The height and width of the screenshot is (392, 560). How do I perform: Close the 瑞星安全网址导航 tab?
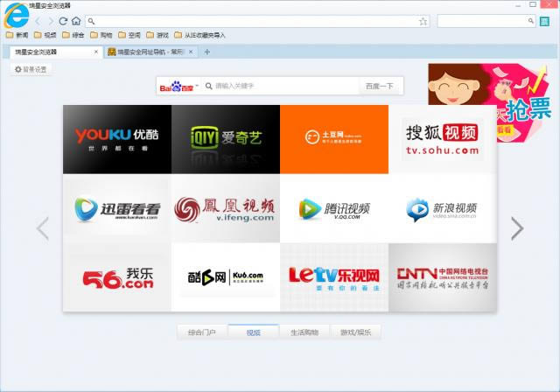(x=191, y=52)
